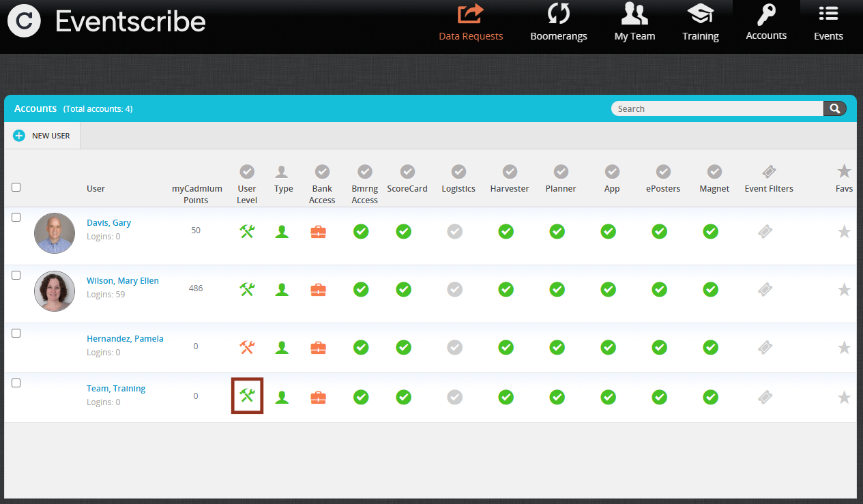Favorite Wilson, Mary Ellen with star

(x=844, y=289)
